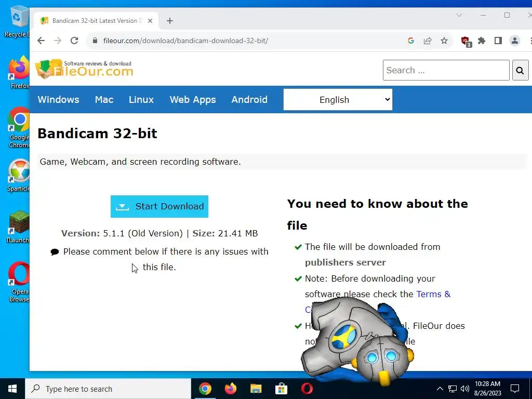Viewport: 532px width, 399px height.
Task: Select the Bandicam 32-bit Latest Version tab
Action: point(96,21)
